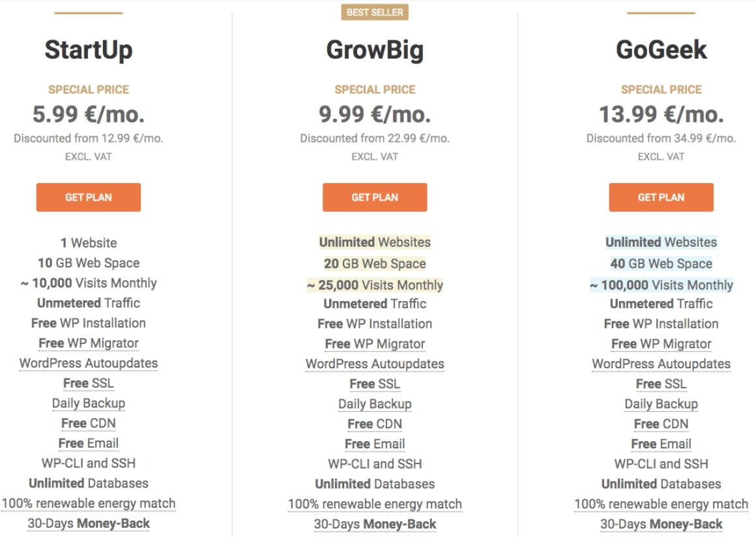
Task: Click the GoGeek plan heading
Action: [661, 50]
